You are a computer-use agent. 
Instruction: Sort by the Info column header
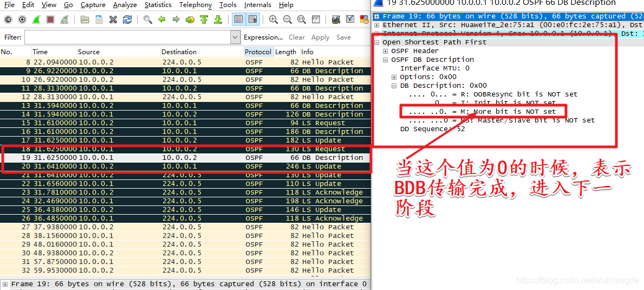335,51
